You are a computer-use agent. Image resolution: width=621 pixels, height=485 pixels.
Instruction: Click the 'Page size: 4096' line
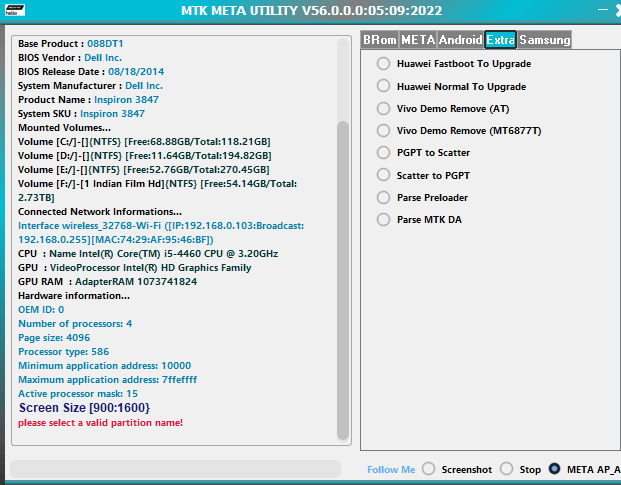click(54, 338)
